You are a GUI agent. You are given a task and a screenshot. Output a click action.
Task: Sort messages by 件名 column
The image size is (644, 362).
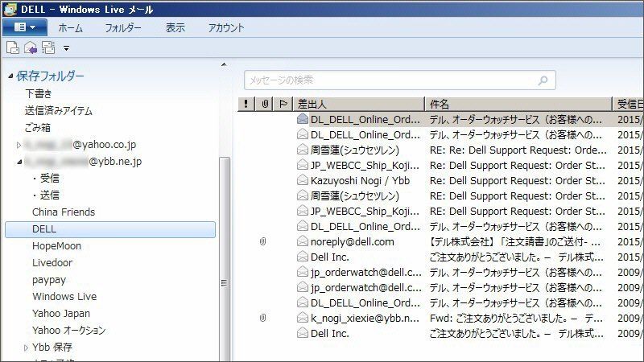click(x=518, y=104)
